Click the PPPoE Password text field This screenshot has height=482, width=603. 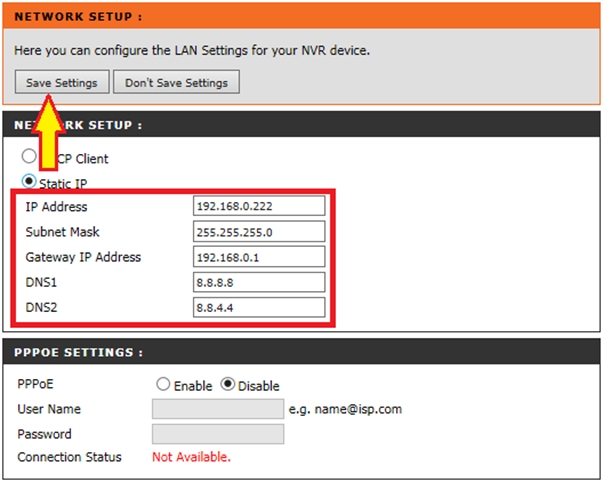[217, 434]
